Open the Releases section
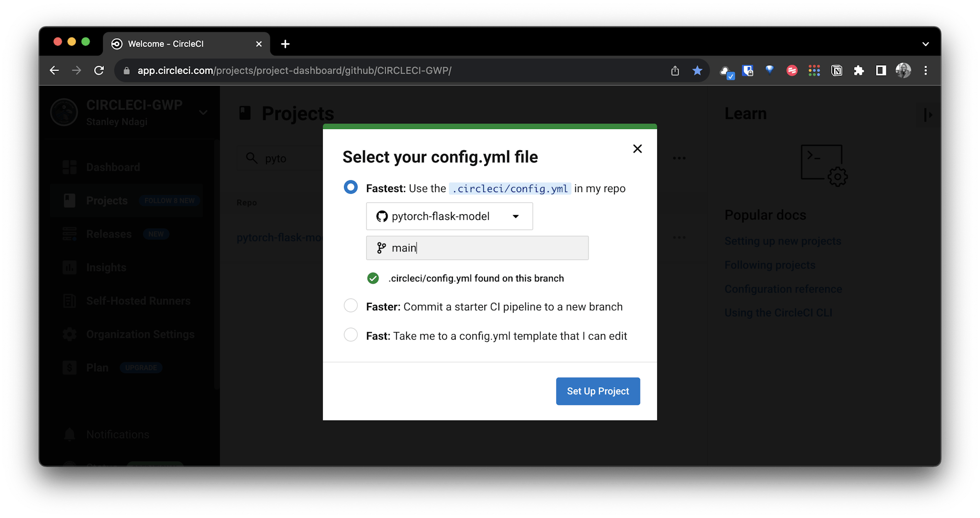The image size is (980, 518). [x=110, y=234]
